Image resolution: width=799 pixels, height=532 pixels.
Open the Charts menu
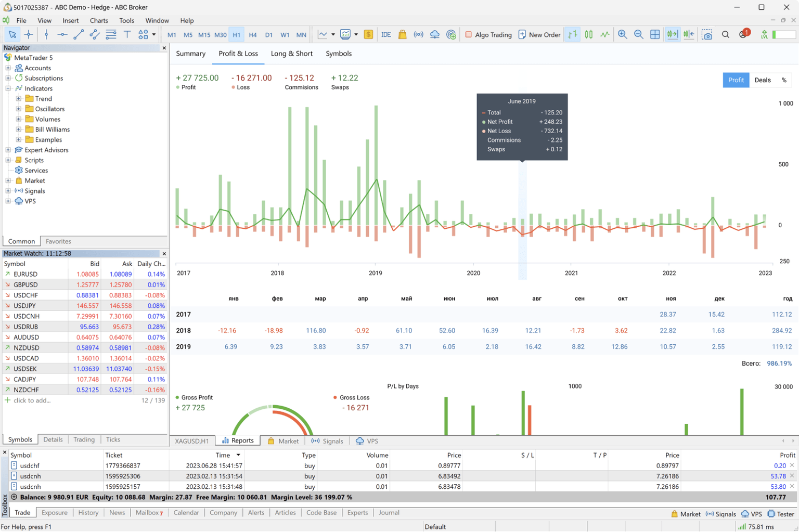pyautogui.click(x=98, y=20)
